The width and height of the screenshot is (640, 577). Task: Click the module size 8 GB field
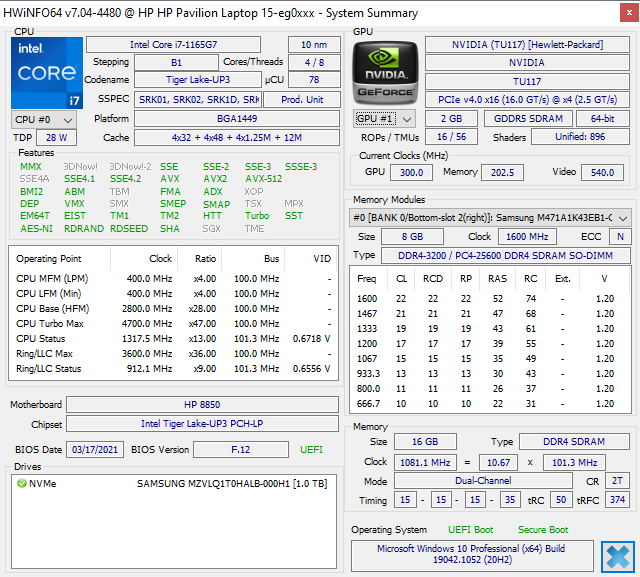(x=412, y=237)
